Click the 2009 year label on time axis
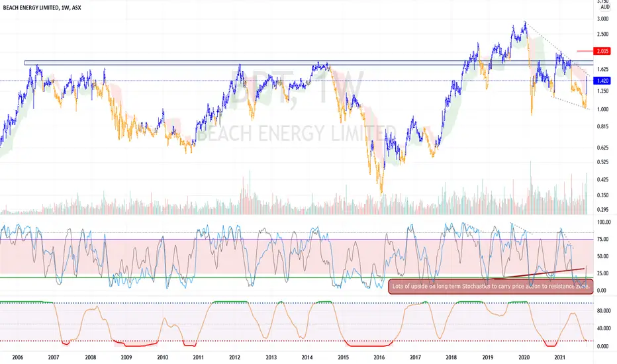This screenshot has height=364, width=617. click(x=126, y=357)
